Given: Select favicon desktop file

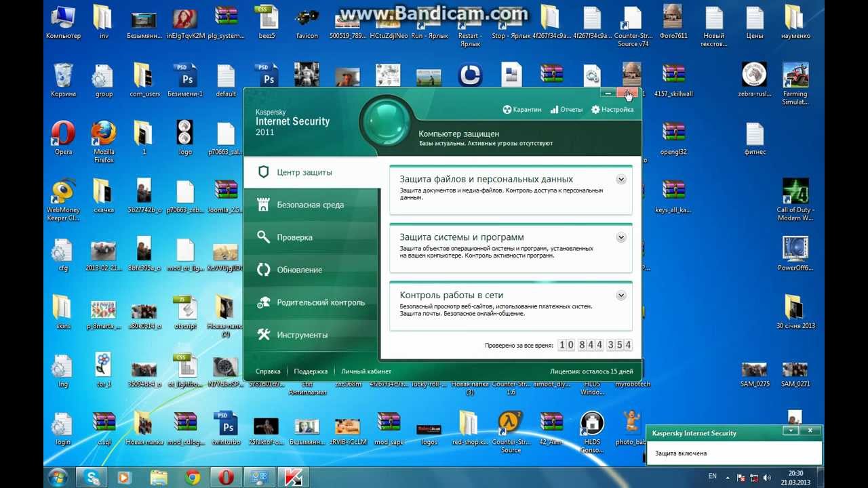Looking at the screenshot, I should point(307,22).
